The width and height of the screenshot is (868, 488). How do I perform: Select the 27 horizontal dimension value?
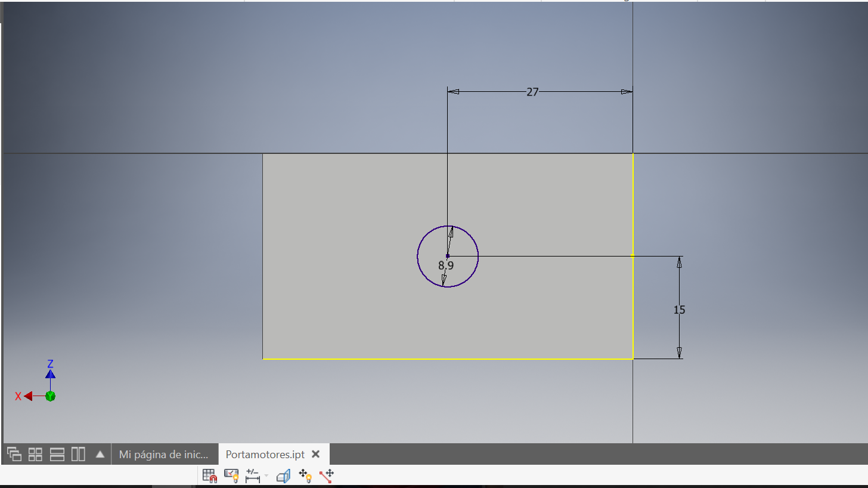point(532,92)
